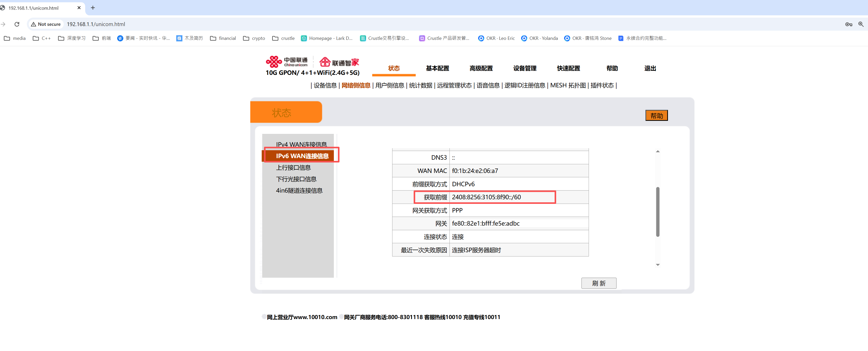
Task: Click the orange 帮助 button
Action: [x=656, y=115]
